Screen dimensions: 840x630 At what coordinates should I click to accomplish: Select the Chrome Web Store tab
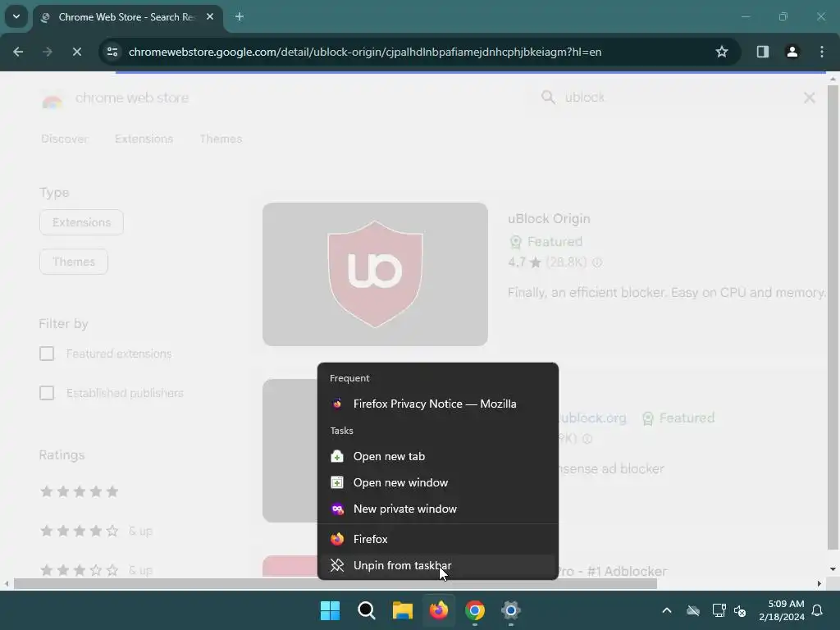[x=126, y=17]
